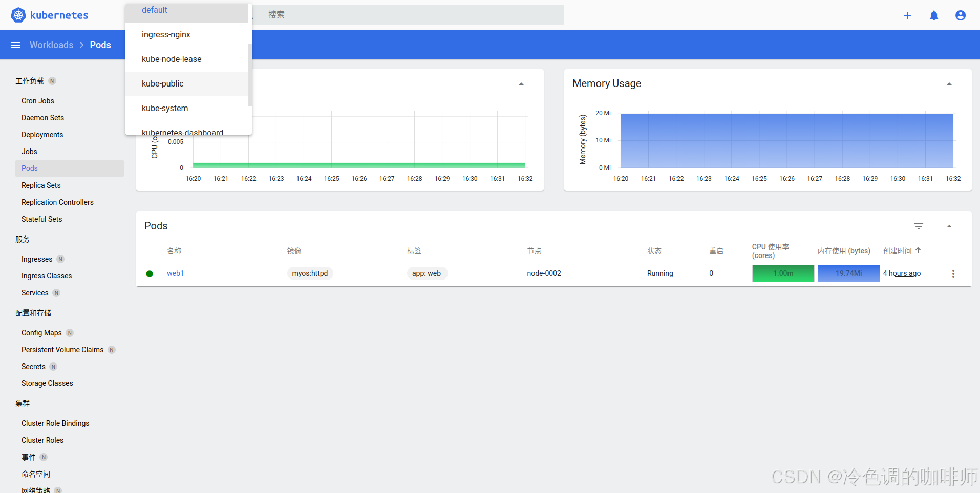980x493 pixels.
Task: Go to the Workloads breadcrumb
Action: coord(52,45)
